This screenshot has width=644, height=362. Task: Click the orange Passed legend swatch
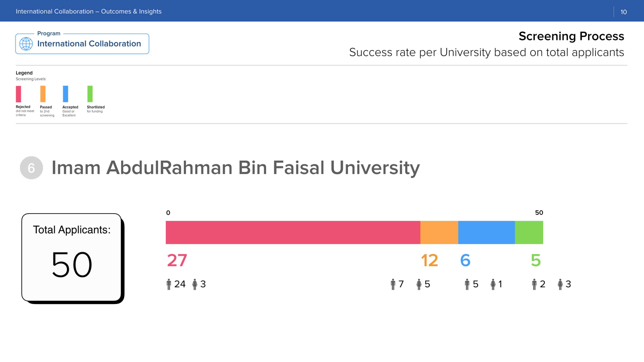(x=43, y=94)
